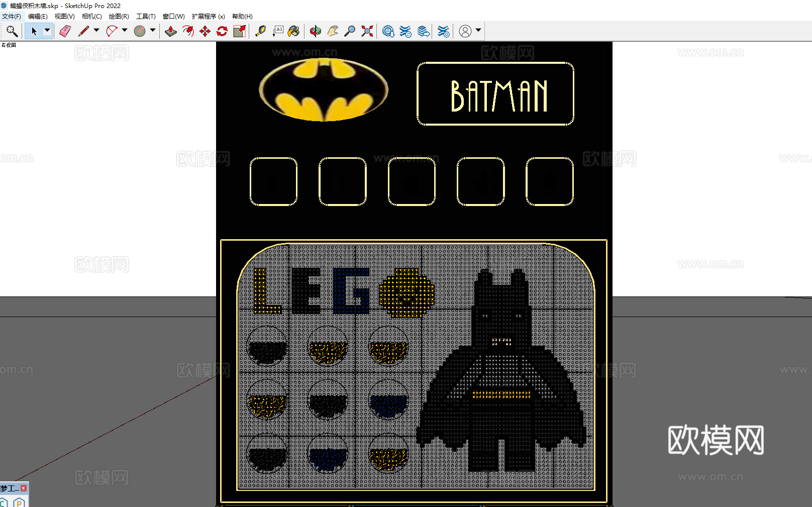Image resolution: width=812 pixels, height=507 pixels.
Task: Click the hexagon P plugin icon
Action: click(19, 502)
